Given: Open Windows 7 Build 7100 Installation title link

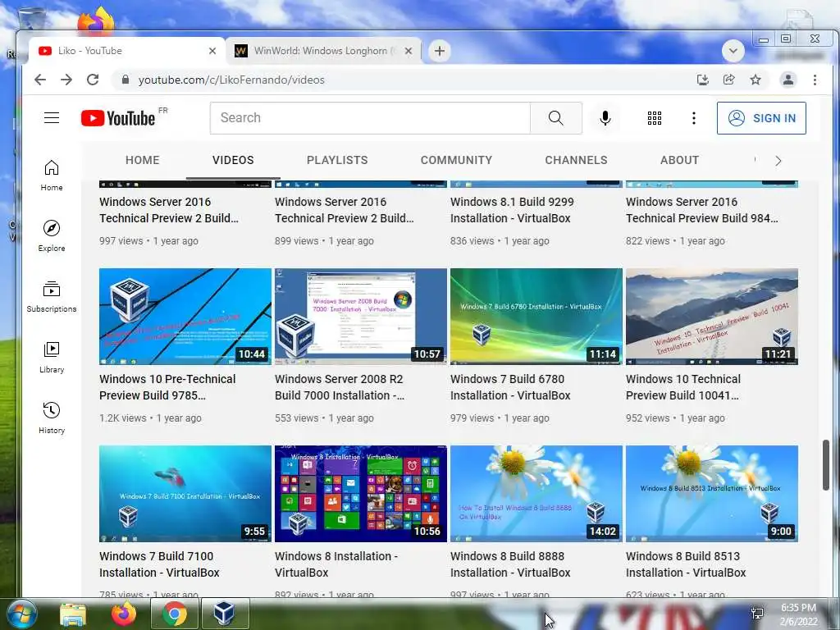Looking at the screenshot, I should [x=159, y=564].
